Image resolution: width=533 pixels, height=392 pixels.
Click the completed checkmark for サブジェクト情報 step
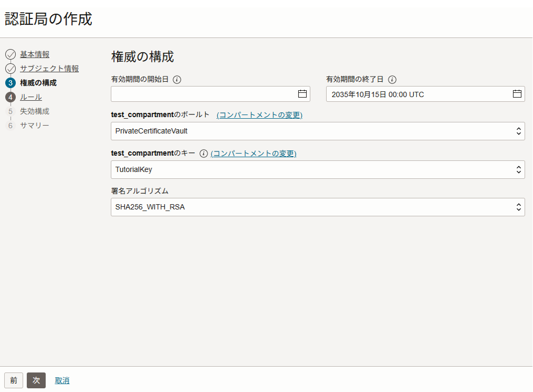point(10,69)
